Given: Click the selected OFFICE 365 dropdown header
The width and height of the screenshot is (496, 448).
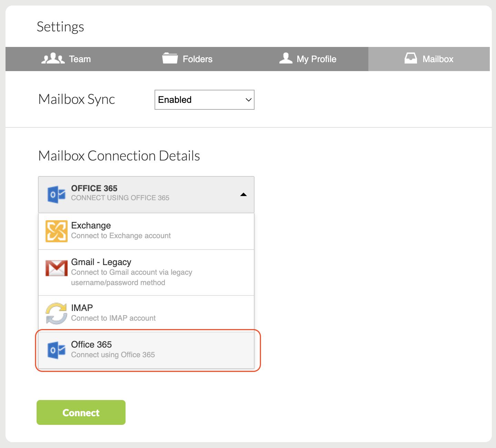Looking at the screenshot, I should pyautogui.click(x=146, y=195).
